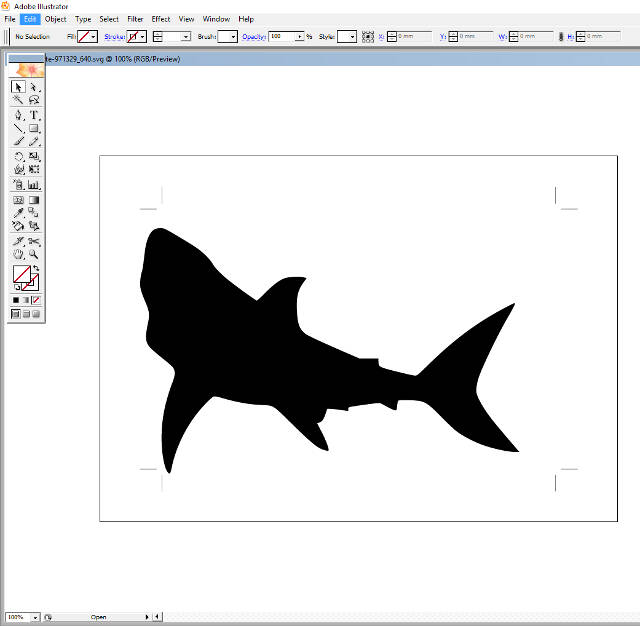Open the Effect menu
The width and height of the screenshot is (640, 626).
(161, 19)
